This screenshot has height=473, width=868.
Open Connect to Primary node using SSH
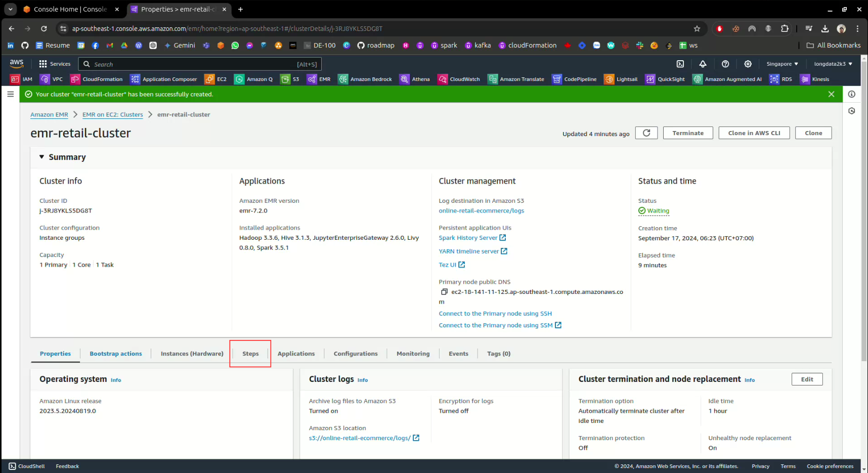click(495, 314)
